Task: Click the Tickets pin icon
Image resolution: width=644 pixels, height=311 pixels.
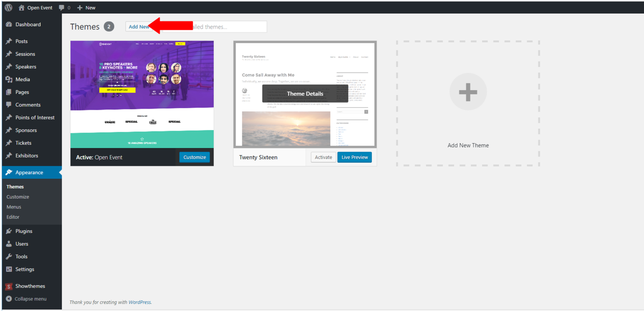Action: (9, 143)
